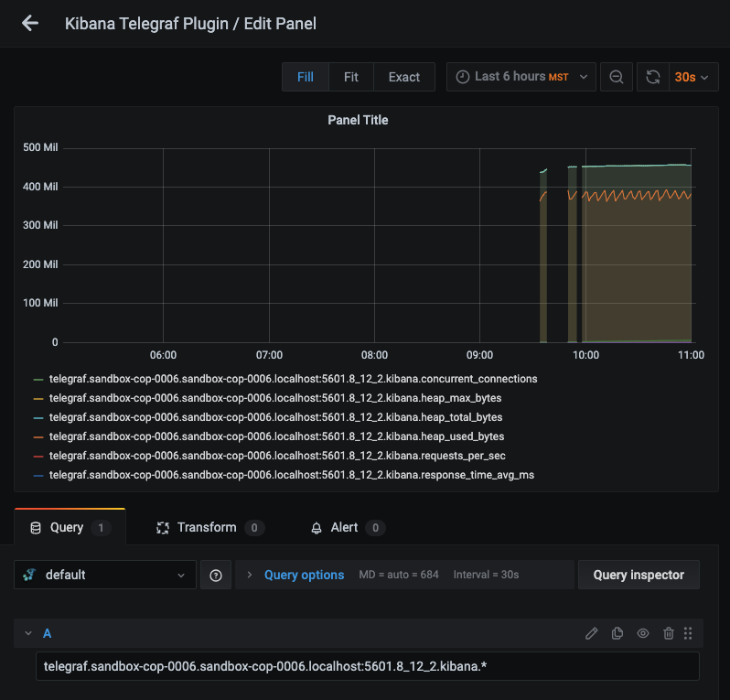Viewport: 730px width, 700px height.
Task: Click the zoom out time range icon
Action: pyautogui.click(x=617, y=77)
